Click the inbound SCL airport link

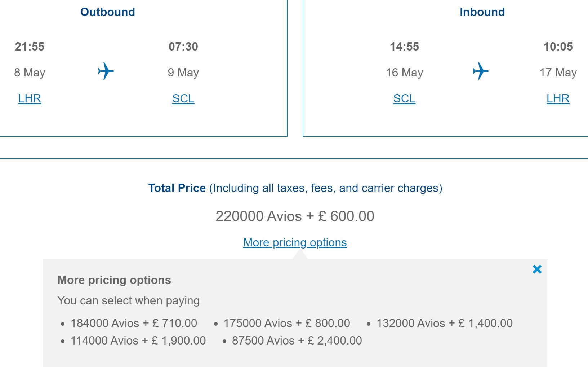404,98
